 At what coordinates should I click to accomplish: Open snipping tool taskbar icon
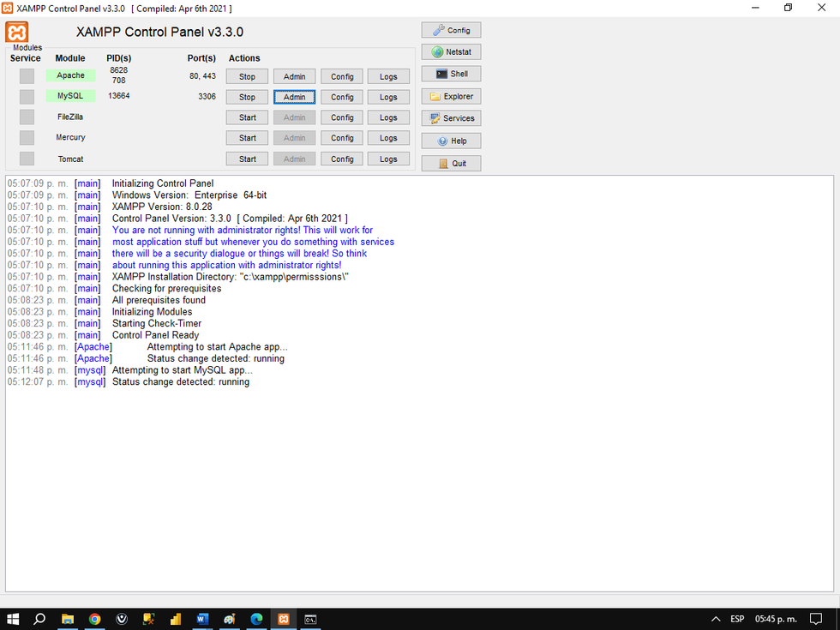click(148, 619)
